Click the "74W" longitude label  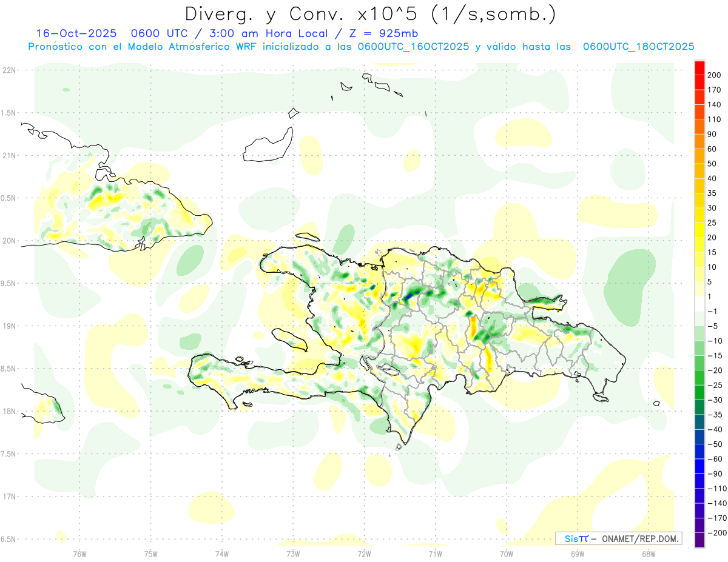coord(222,553)
